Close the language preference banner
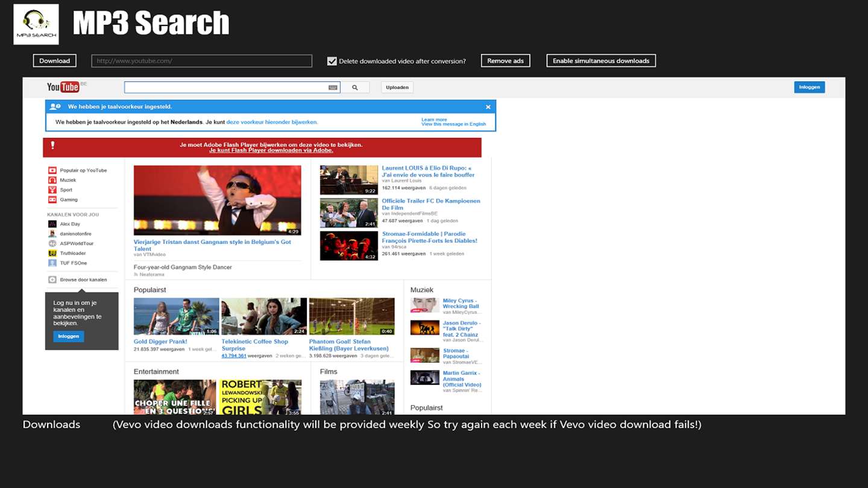 (x=488, y=107)
